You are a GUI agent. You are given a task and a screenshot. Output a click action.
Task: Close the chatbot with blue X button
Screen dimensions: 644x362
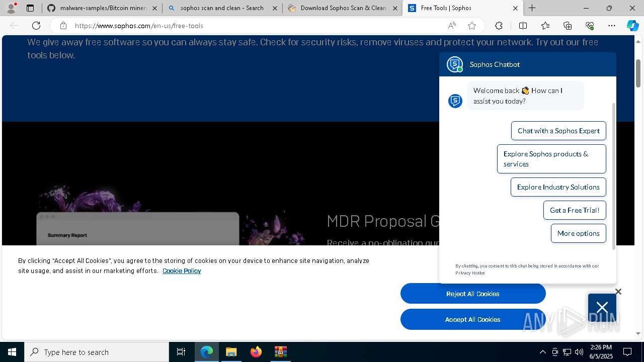(x=602, y=307)
